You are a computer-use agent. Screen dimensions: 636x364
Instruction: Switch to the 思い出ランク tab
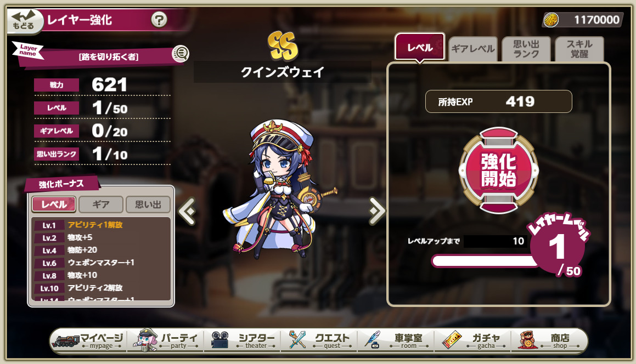tap(526, 49)
